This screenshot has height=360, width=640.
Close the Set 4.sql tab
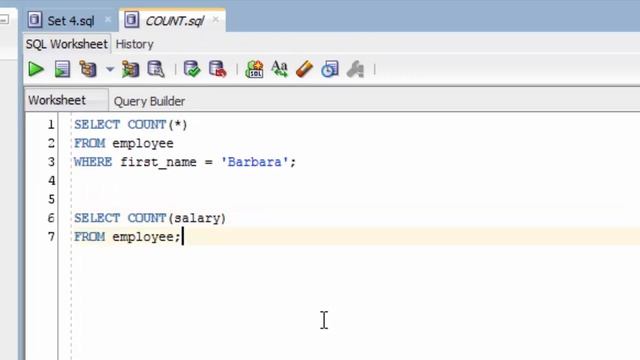108,19
